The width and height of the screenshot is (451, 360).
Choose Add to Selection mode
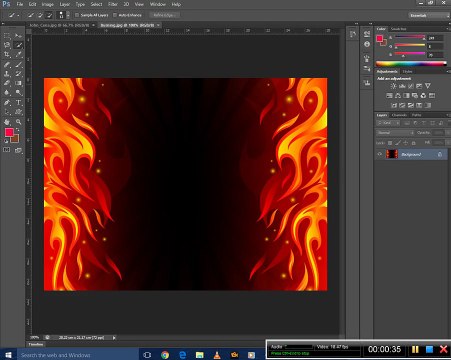pos(40,15)
